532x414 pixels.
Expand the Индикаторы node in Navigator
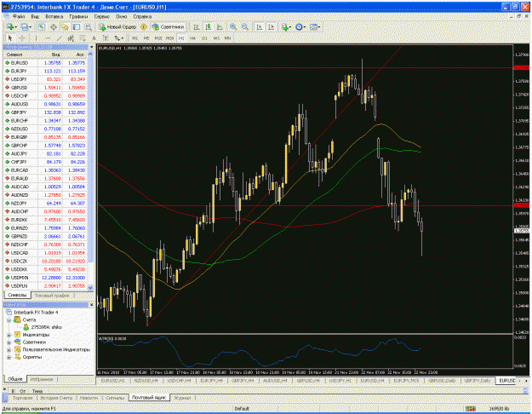(x=9, y=335)
